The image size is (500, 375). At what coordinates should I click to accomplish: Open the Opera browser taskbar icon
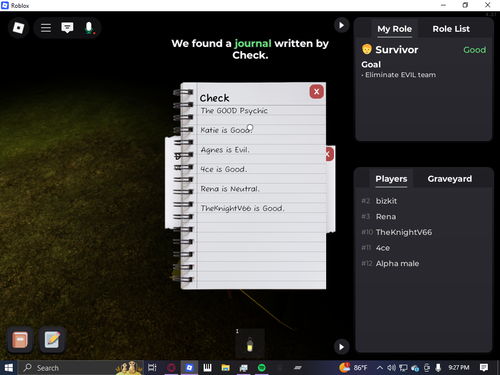[171, 368]
